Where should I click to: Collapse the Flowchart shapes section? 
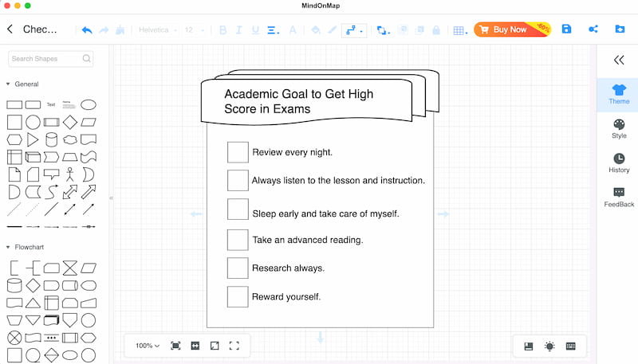(x=8, y=247)
